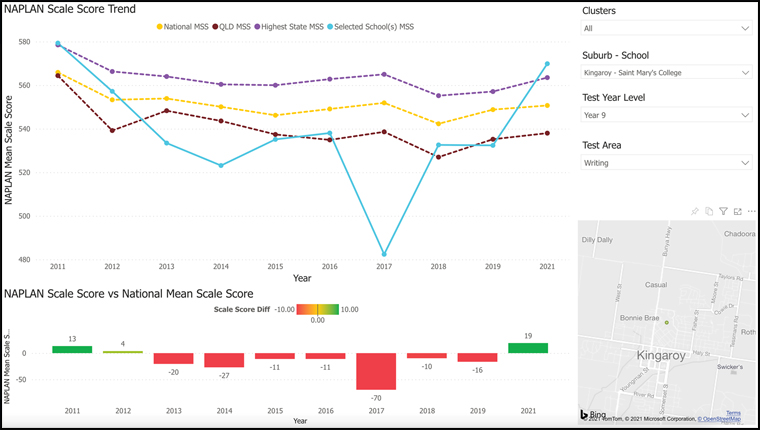Enter focus mode on map
This screenshot has height=430, width=760.
[737, 211]
